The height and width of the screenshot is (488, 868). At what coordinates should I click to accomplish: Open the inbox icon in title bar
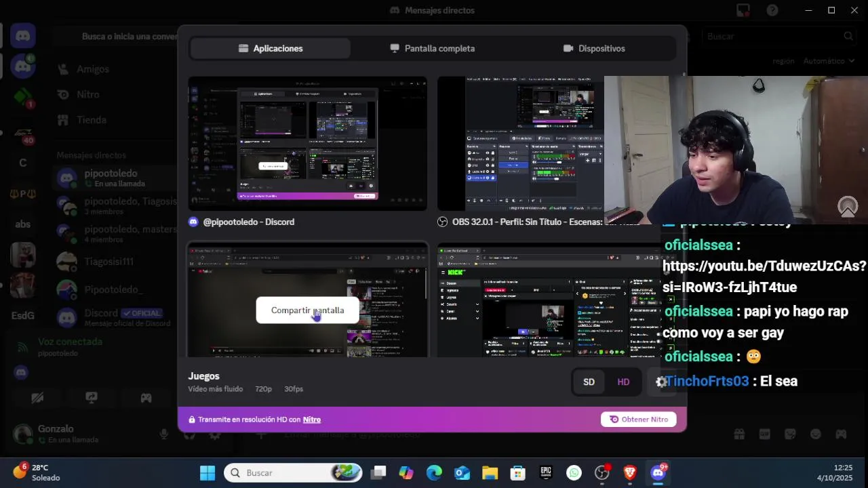(743, 10)
